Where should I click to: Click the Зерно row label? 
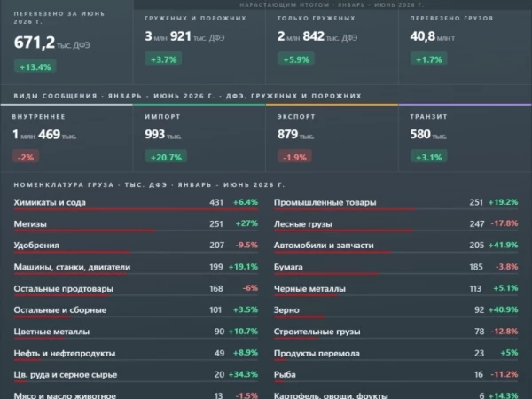[286, 310]
